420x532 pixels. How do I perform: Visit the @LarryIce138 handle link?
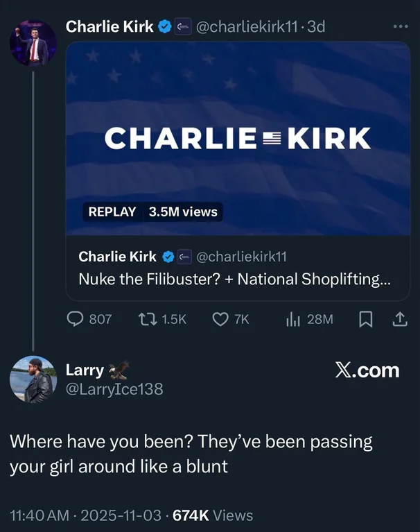pyautogui.click(x=114, y=389)
